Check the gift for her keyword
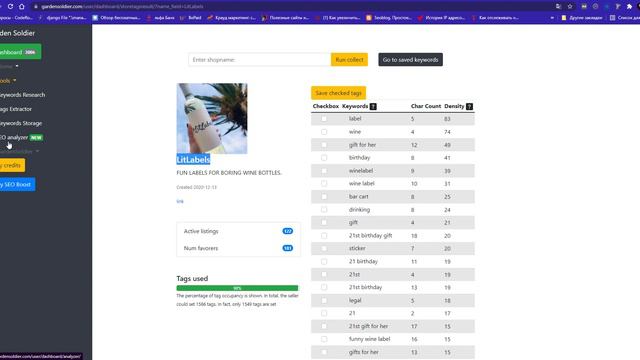The image size is (640, 360). (324, 145)
